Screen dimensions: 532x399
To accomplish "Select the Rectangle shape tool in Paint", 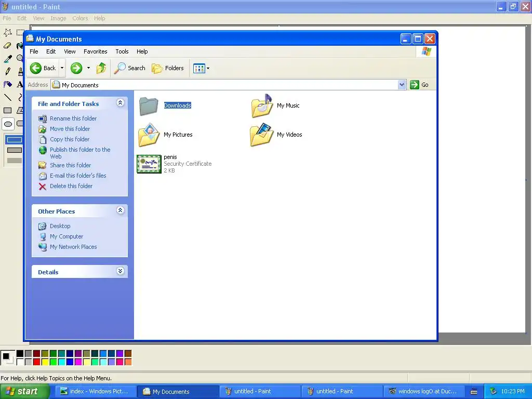I will pos(8,110).
